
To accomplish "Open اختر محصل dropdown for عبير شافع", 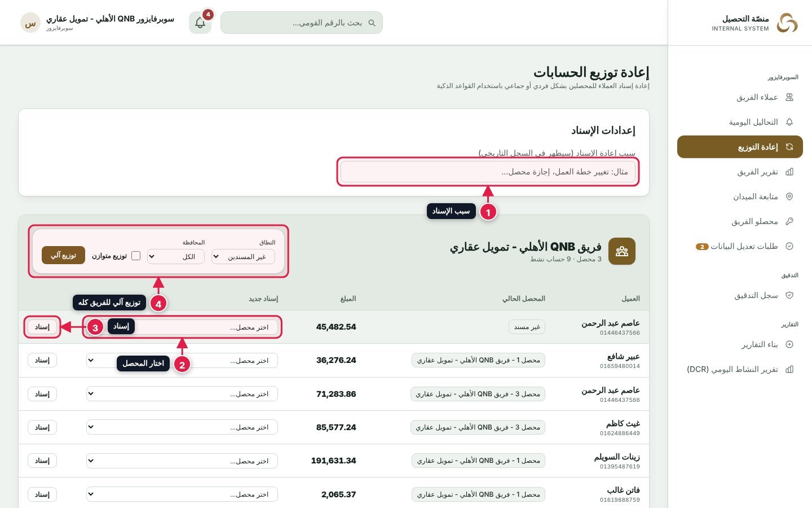I will point(182,361).
